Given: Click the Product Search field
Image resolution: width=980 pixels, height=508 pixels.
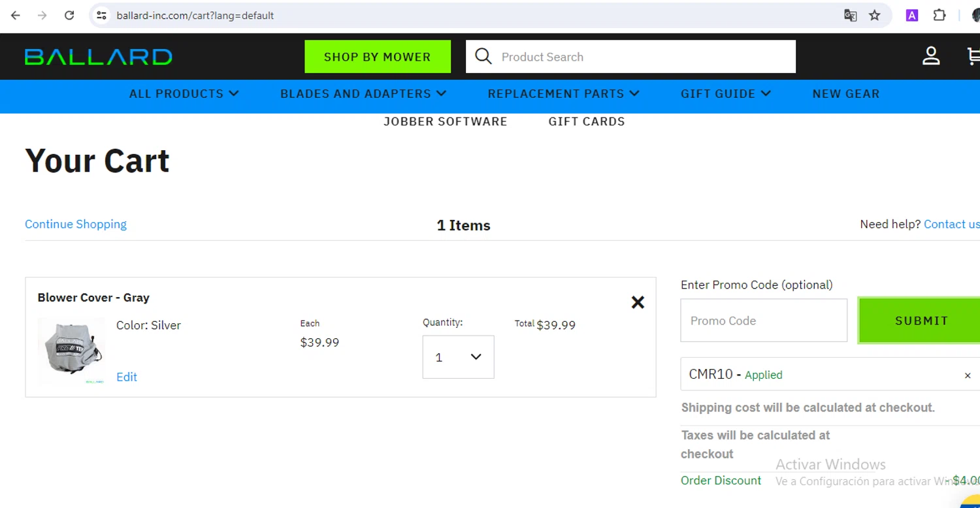Looking at the screenshot, I should pos(630,57).
